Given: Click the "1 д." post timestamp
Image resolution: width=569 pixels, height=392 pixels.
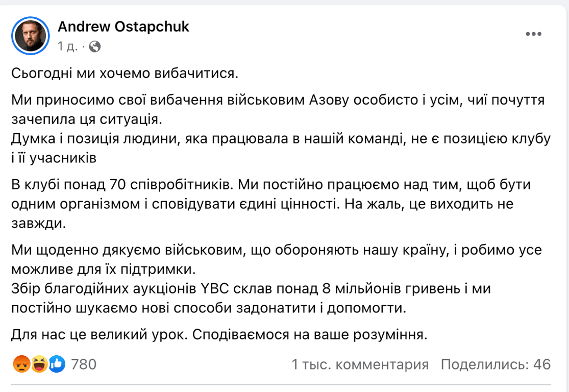Looking at the screenshot, I should pos(67,47).
